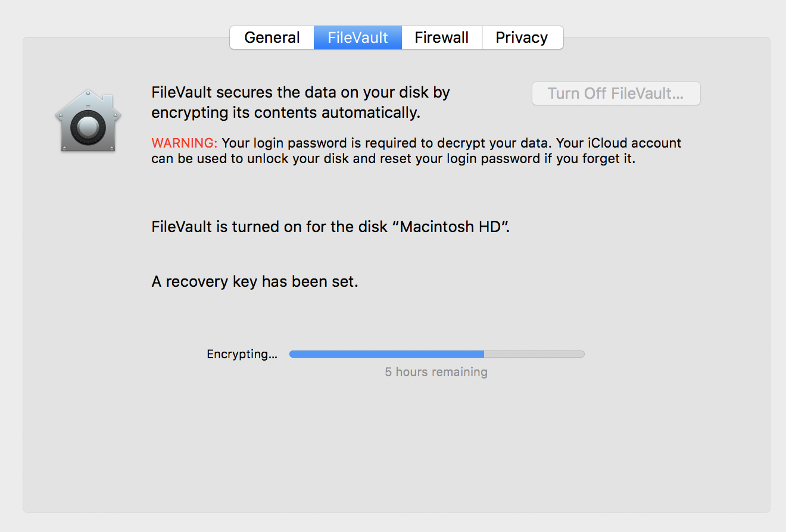The width and height of the screenshot is (786, 532).
Task: Select the 'A recovery key has been set' text
Action: coord(254,281)
